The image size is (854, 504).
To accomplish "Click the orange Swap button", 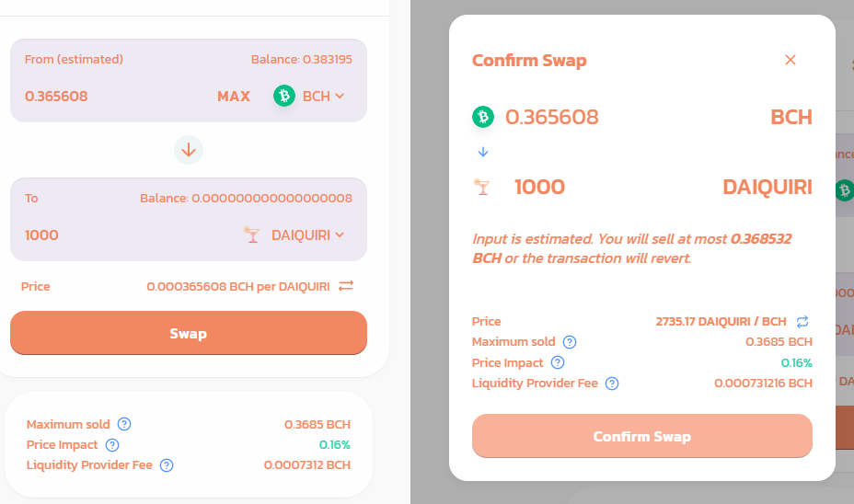I will [x=189, y=333].
